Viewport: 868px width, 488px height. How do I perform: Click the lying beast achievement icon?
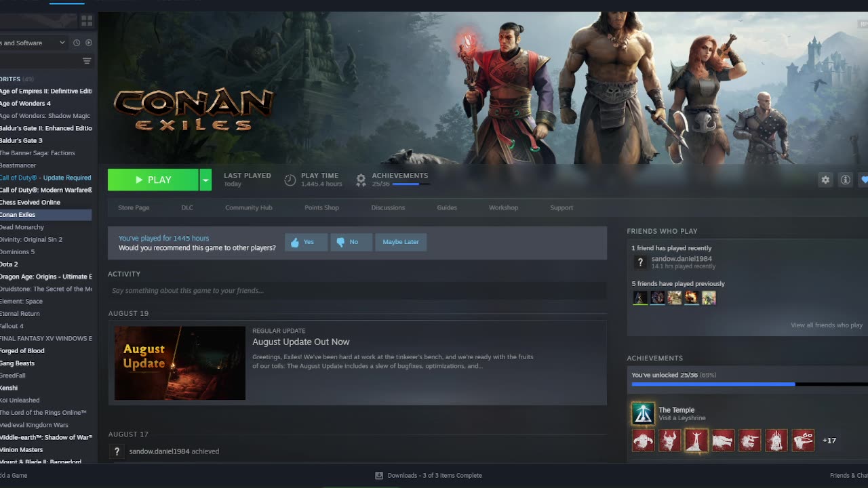723,441
